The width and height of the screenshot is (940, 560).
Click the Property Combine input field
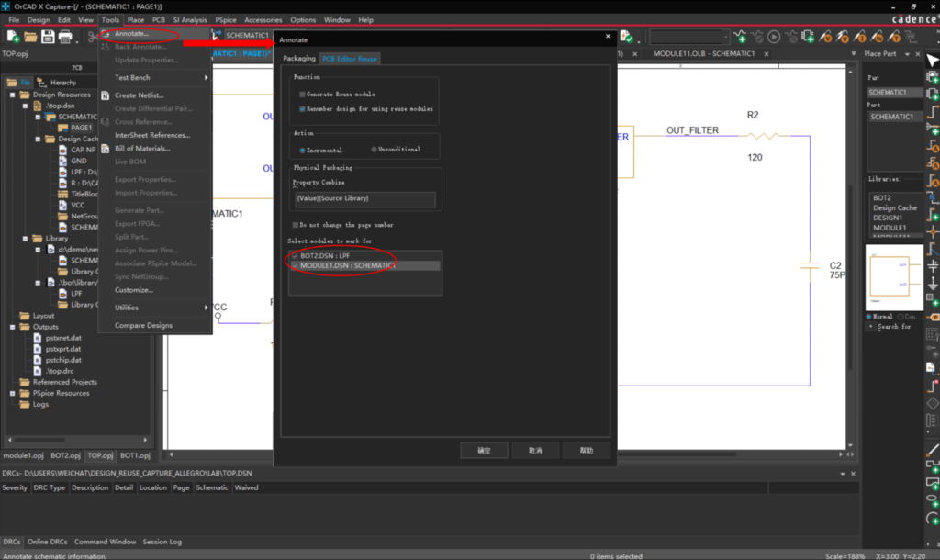[364, 199]
